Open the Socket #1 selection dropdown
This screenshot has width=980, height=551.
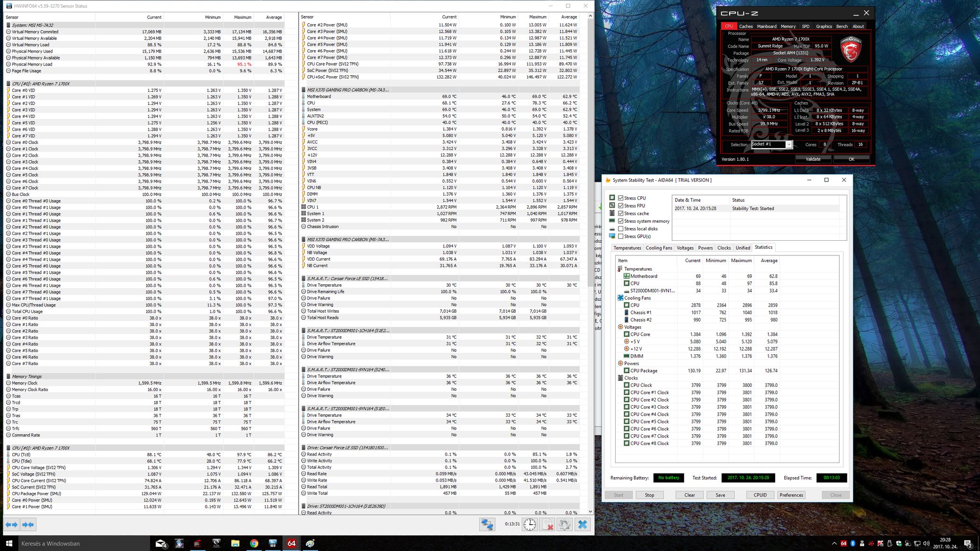tap(772, 145)
